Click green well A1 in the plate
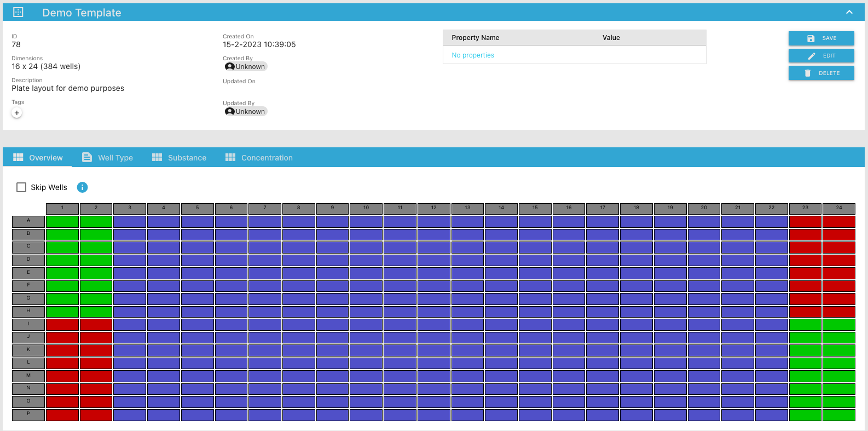 [x=62, y=222]
